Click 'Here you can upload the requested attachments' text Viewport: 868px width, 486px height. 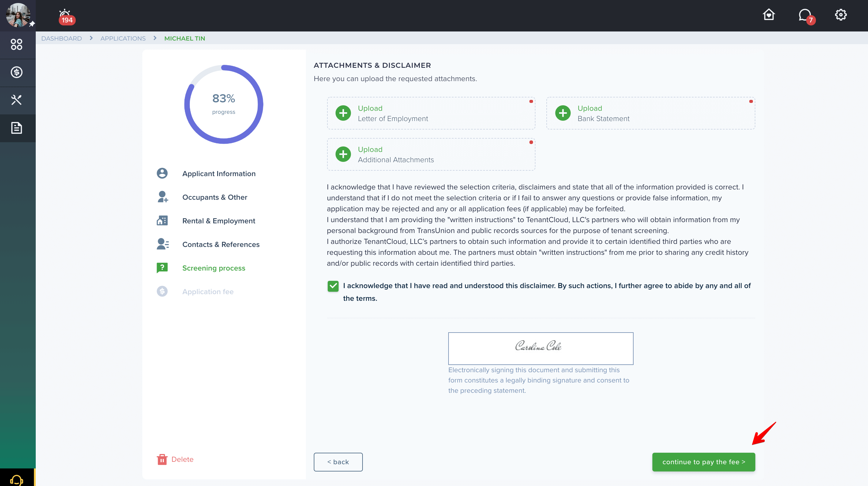[395, 79]
